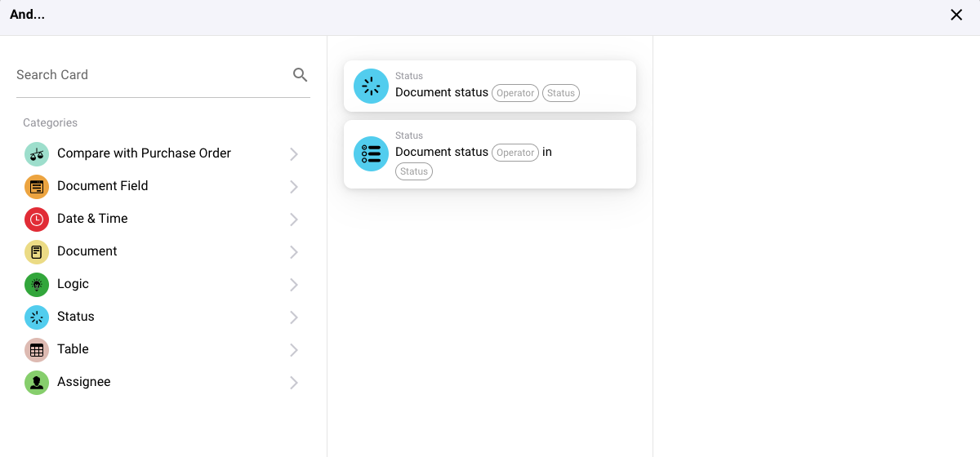980x457 pixels.
Task: Expand the Document Field category arrow
Action: click(x=294, y=187)
